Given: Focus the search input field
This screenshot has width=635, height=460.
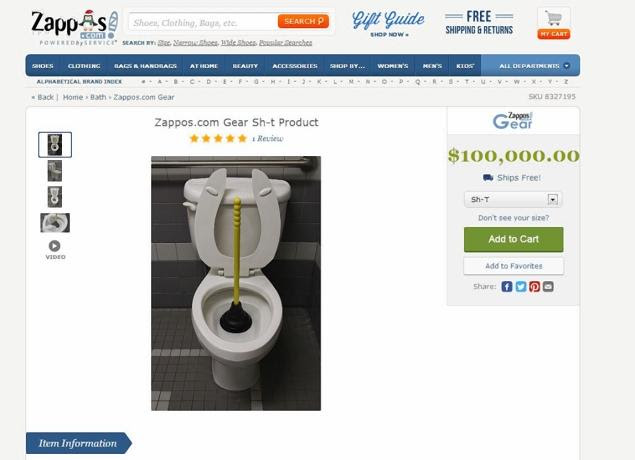Looking at the screenshot, I should [203, 22].
